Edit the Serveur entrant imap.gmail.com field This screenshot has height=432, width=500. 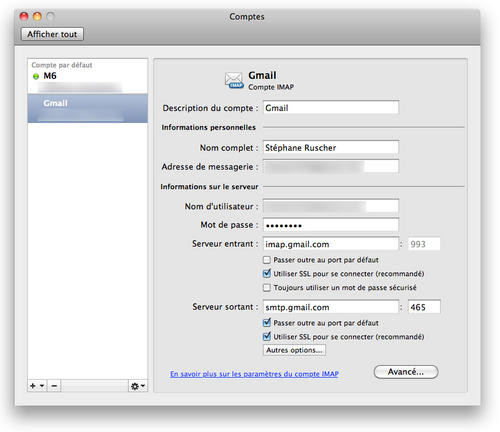point(331,244)
